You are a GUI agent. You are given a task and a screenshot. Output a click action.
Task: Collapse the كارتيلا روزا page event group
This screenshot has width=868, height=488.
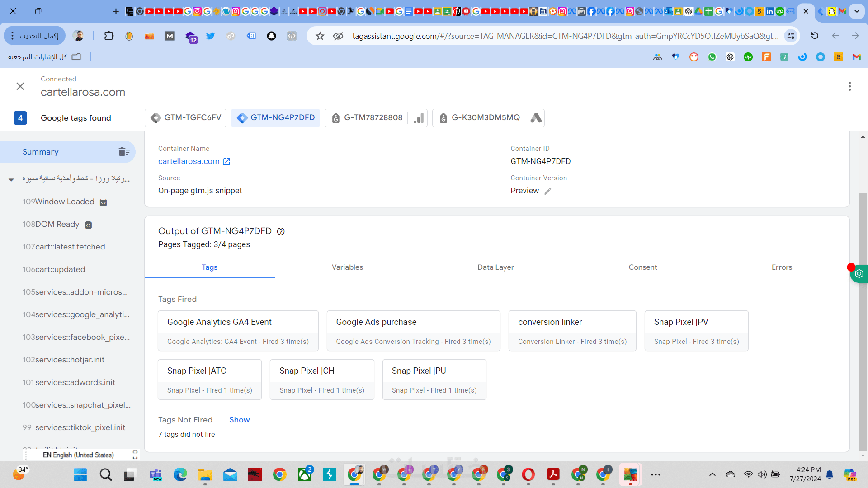pos(11,179)
